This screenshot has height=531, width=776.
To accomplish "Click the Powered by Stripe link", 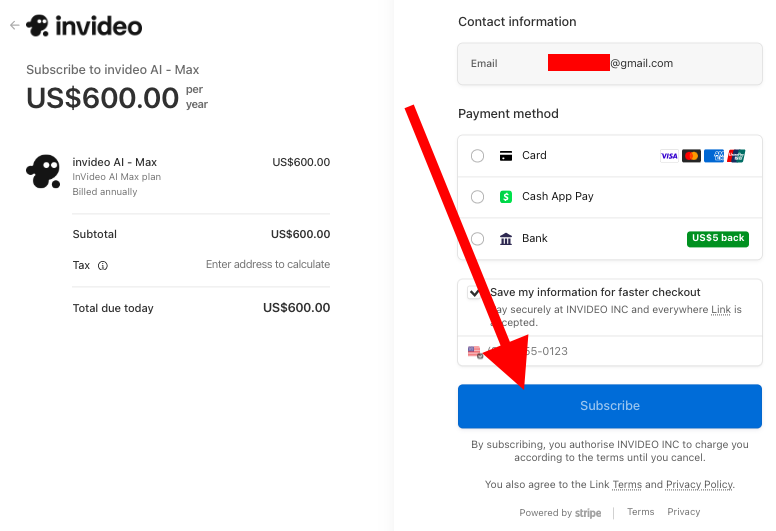I will coord(560,513).
